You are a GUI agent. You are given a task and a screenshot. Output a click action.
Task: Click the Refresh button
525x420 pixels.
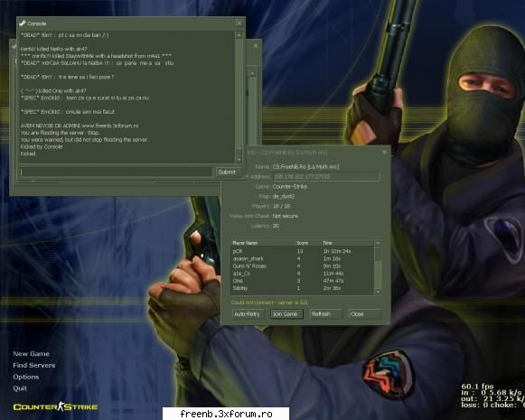[x=326, y=314]
